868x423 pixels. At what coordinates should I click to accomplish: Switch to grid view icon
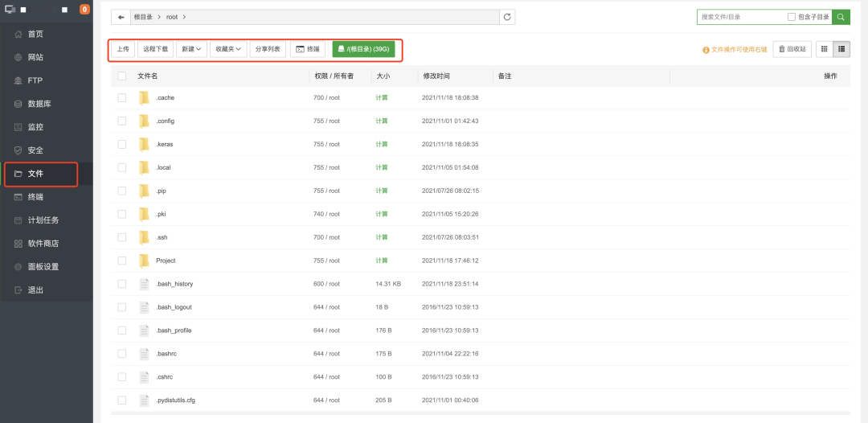(x=824, y=49)
